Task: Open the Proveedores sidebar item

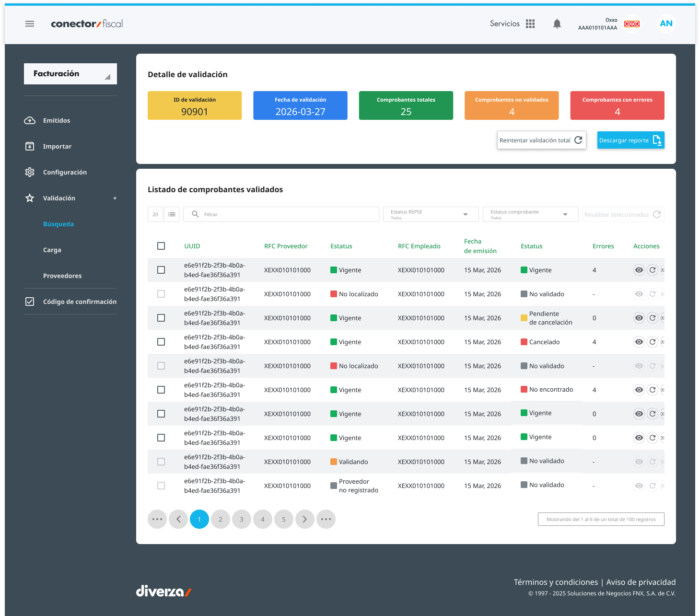Action: [62, 276]
